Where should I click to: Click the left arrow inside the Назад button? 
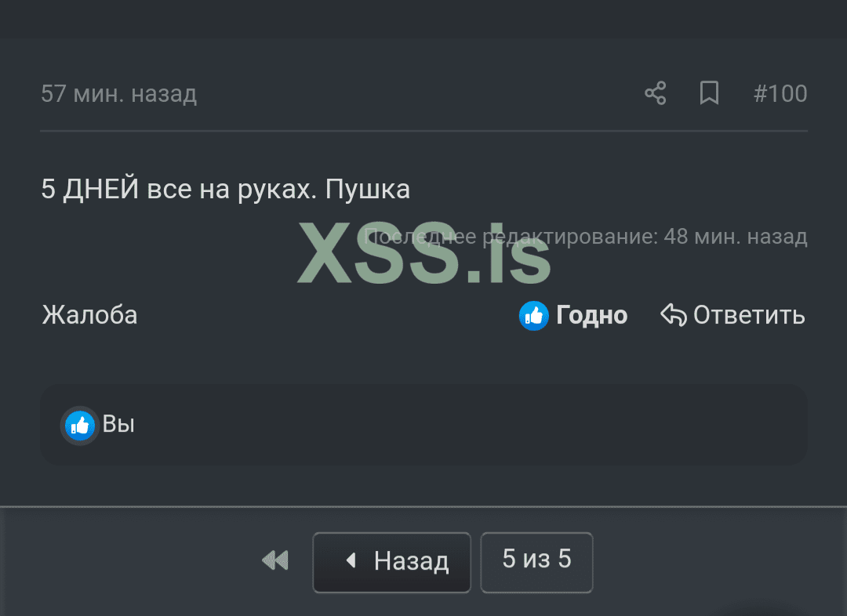coord(351,561)
